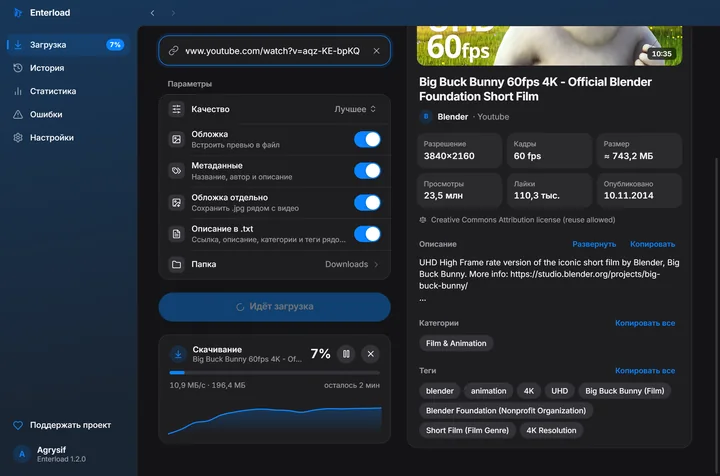720x476 pixels.
Task: Click the Метаданные tag icon
Action: (176, 171)
